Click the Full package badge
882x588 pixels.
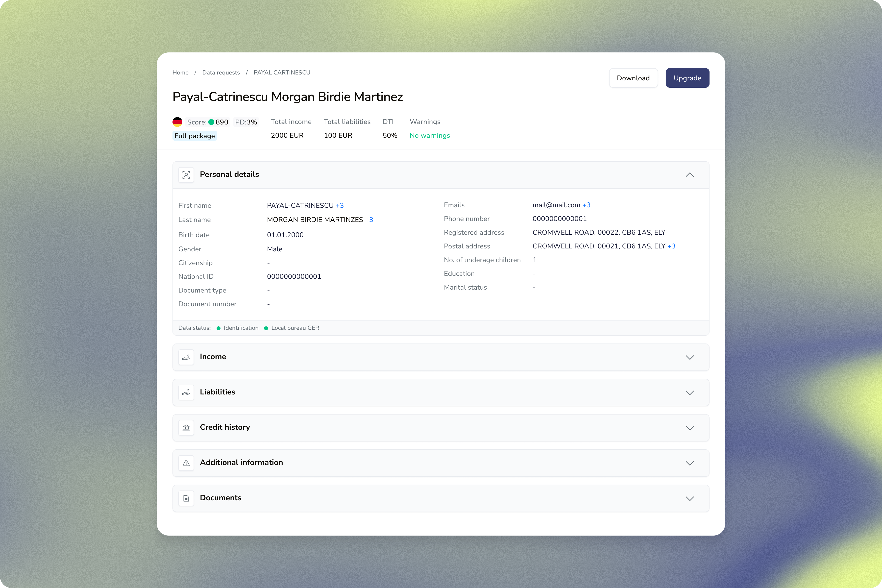coord(195,136)
